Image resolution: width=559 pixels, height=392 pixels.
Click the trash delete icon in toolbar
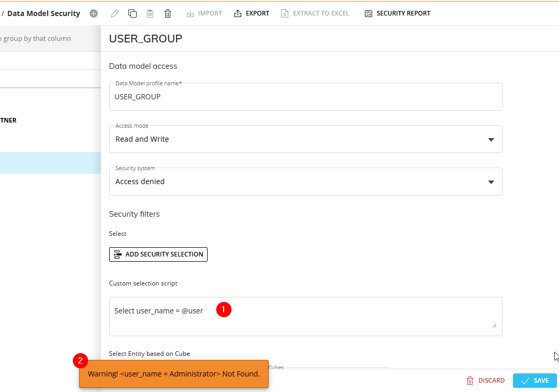tap(168, 13)
